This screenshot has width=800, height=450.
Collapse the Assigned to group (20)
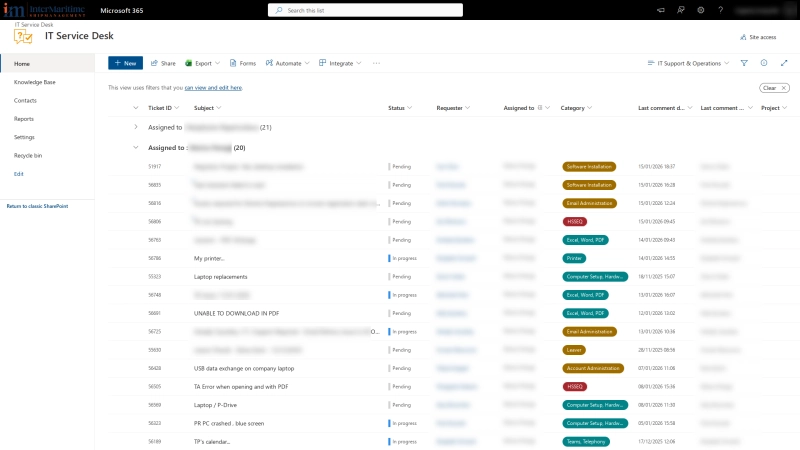136,147
